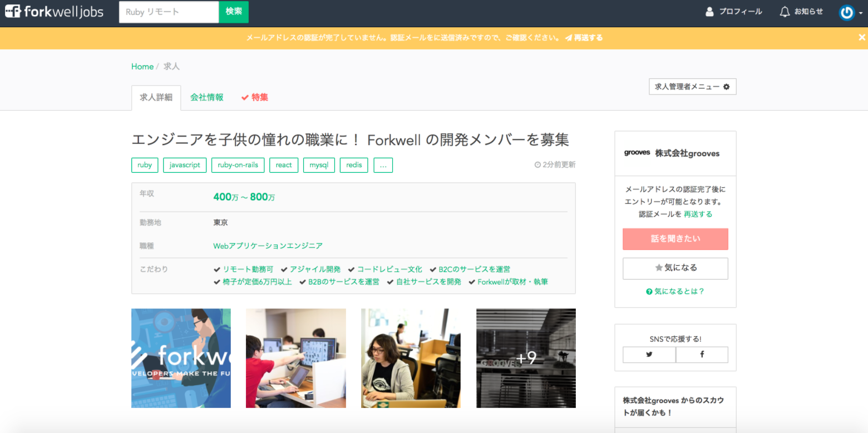Open 株式会社grooves company name

pos(687,153)
